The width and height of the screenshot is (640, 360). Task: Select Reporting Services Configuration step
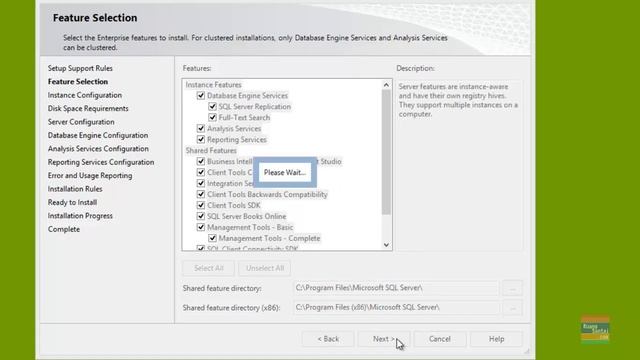pyautogui.click(x=101, y=162)
